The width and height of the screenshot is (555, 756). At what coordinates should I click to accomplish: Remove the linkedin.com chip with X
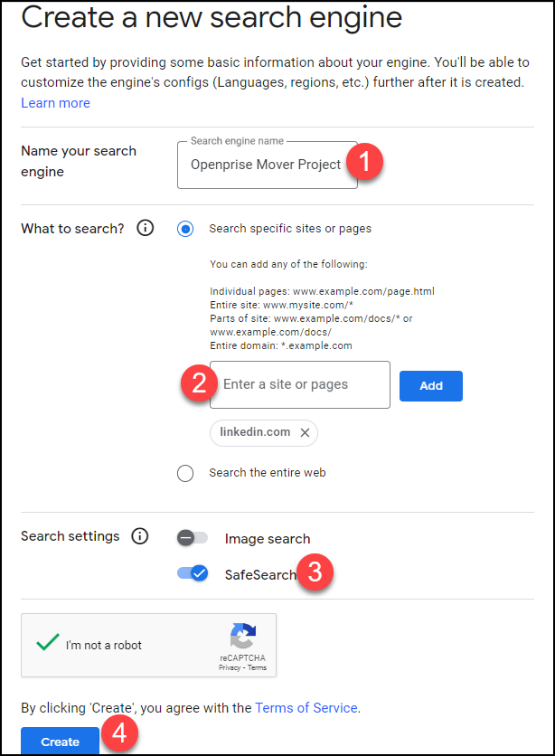tap(305, 433)
